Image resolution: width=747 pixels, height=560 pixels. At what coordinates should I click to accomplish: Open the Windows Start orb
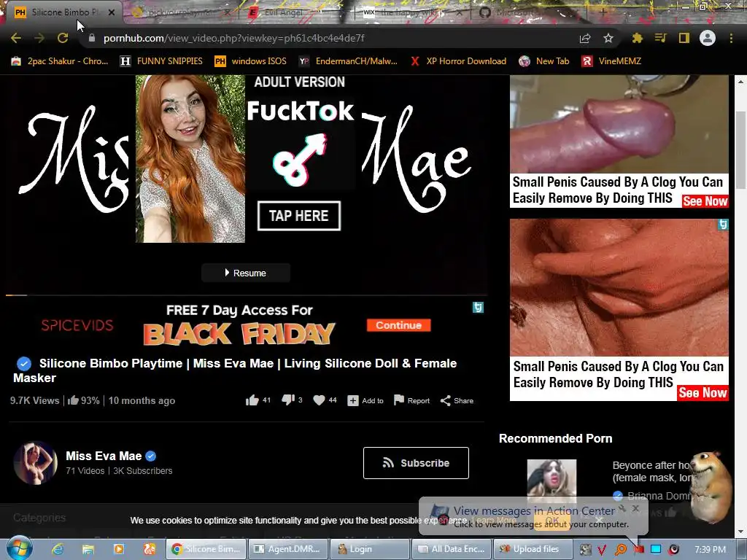(19, 548)
